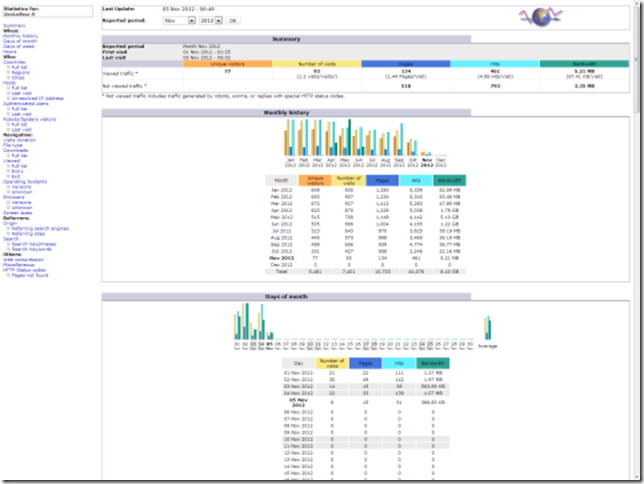Open Last visit under Robots/Spiders visitors
Image resolution: width=644 pixels, height=484 pixels.
(21, 130)
